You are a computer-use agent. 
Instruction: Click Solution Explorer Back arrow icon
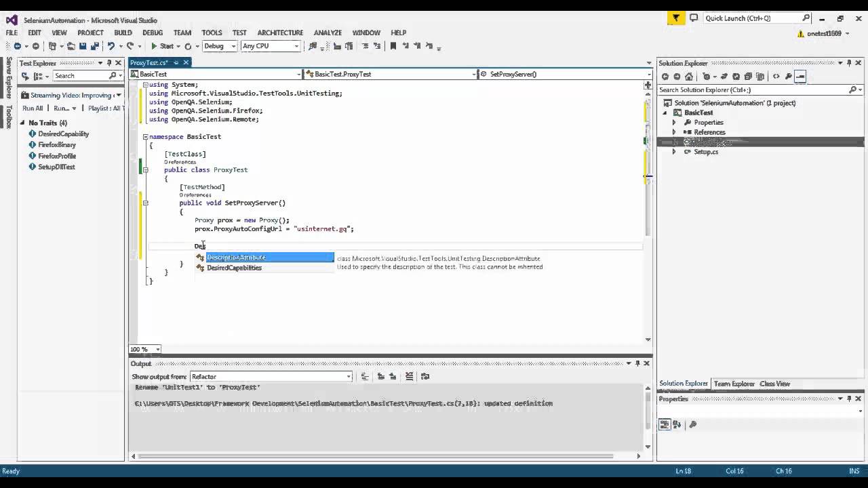pyautogui.click(x=665, y=77)
